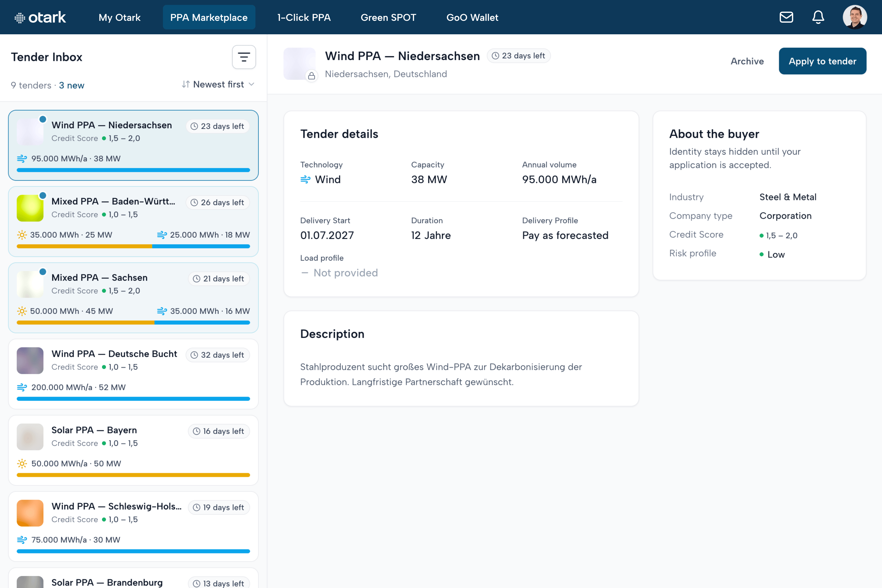Open Mixed PPA — Baden-Württ tender

[134, 222]
